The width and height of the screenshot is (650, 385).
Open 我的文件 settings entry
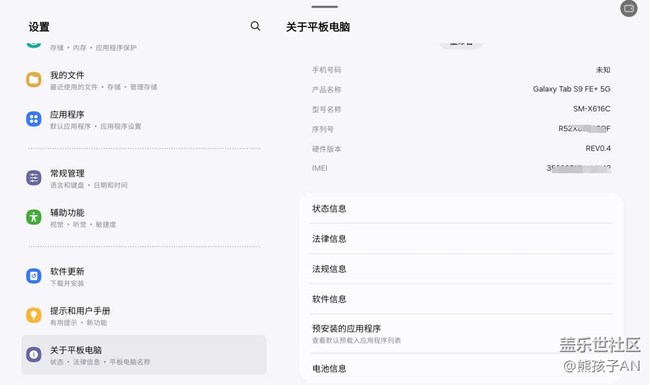(x=144, y=80)
